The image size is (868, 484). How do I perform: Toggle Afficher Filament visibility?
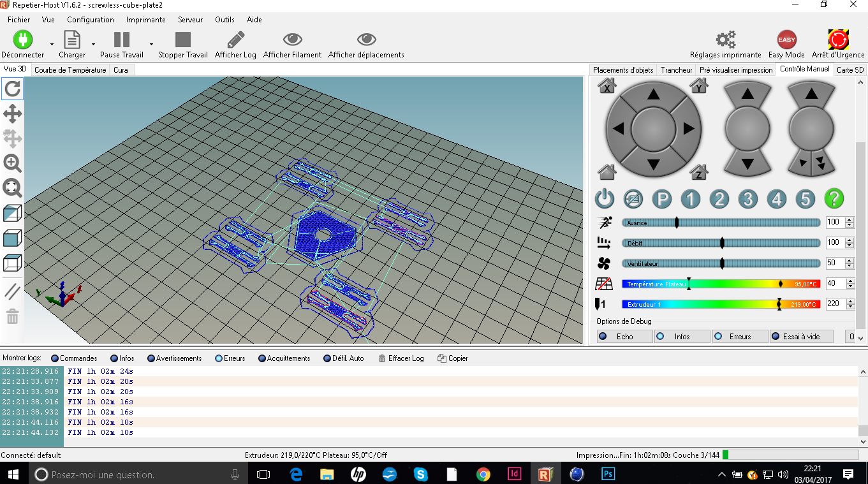pos(292,40)
